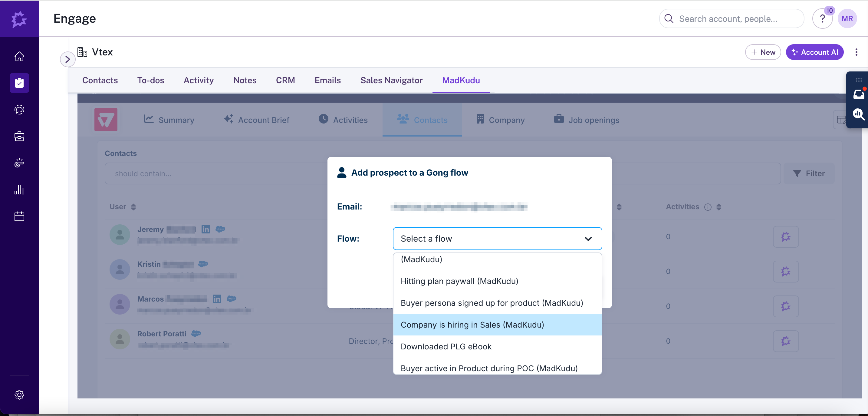Click the Account AI button
The image size is (868, 416).
(814, 52)
